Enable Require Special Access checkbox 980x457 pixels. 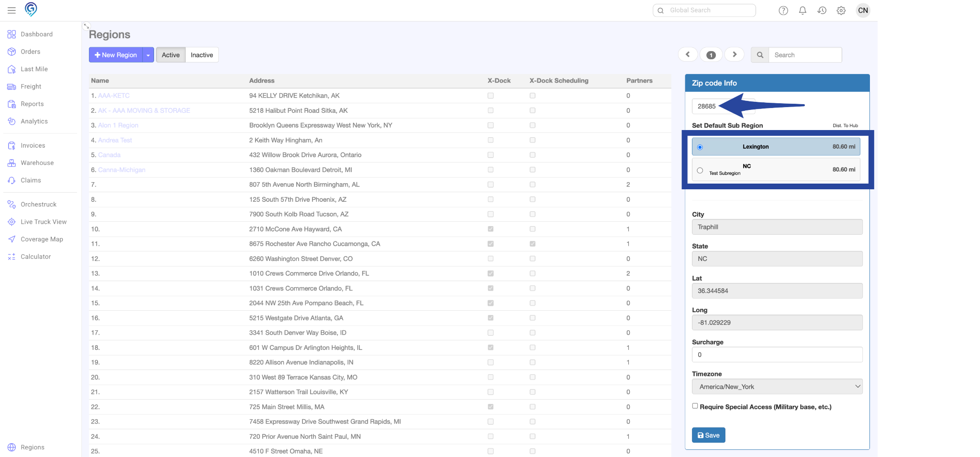pos(695,406)
